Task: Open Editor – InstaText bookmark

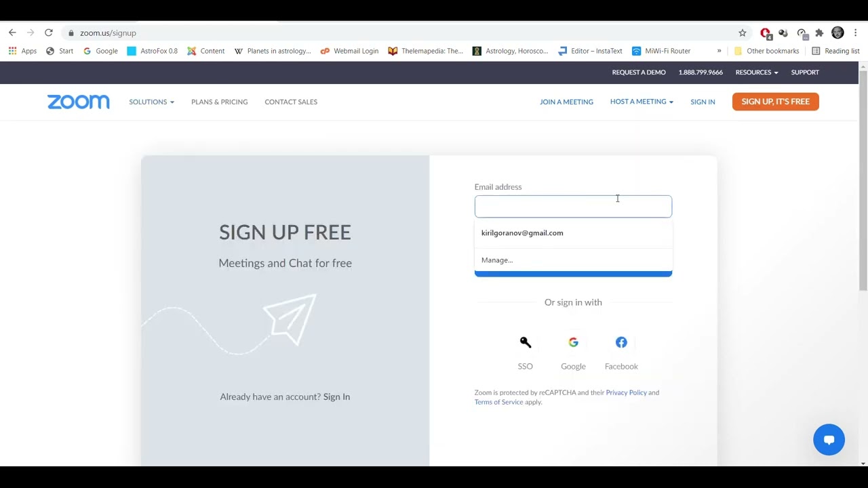Action: tap(590, 51)
